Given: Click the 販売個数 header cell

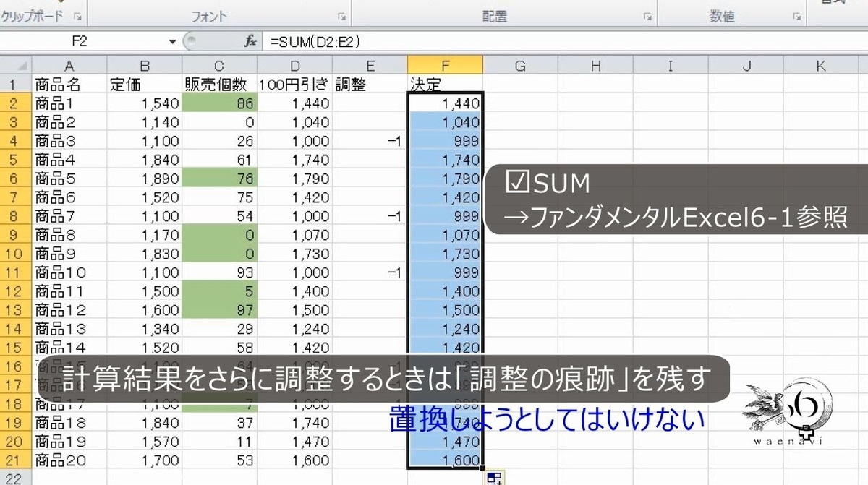Looking at the screenshot, I should [219, 84].
